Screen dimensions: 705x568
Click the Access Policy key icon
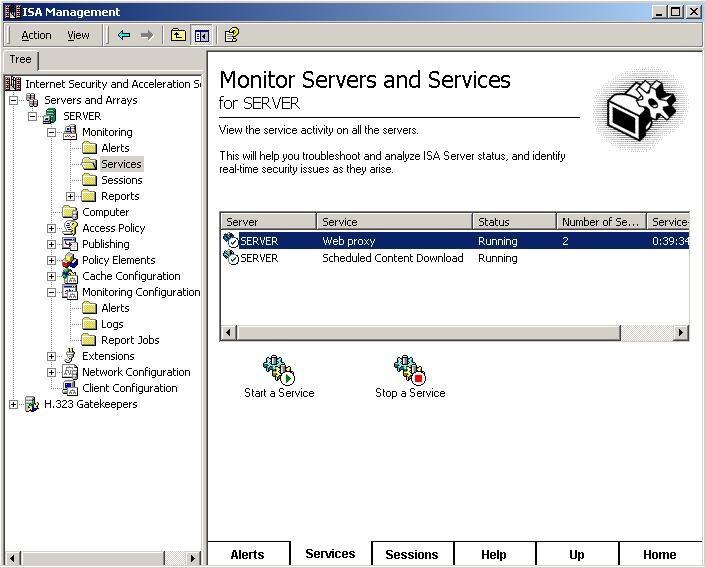tap(70, 228)
